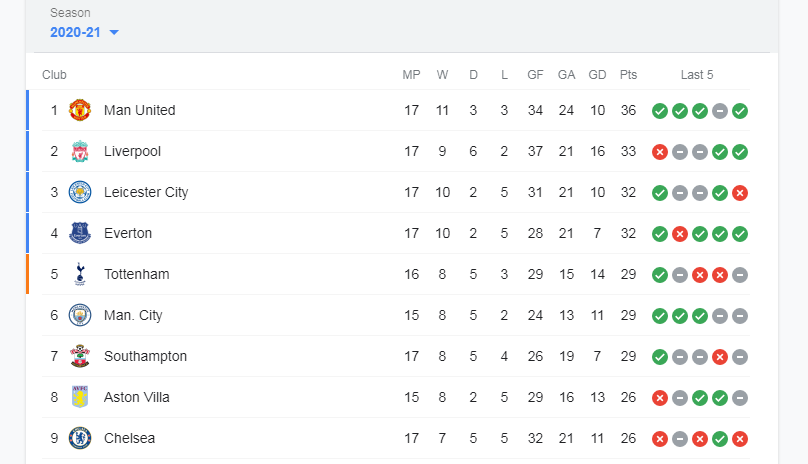Click the Liverpool club crest

[80, 151]
